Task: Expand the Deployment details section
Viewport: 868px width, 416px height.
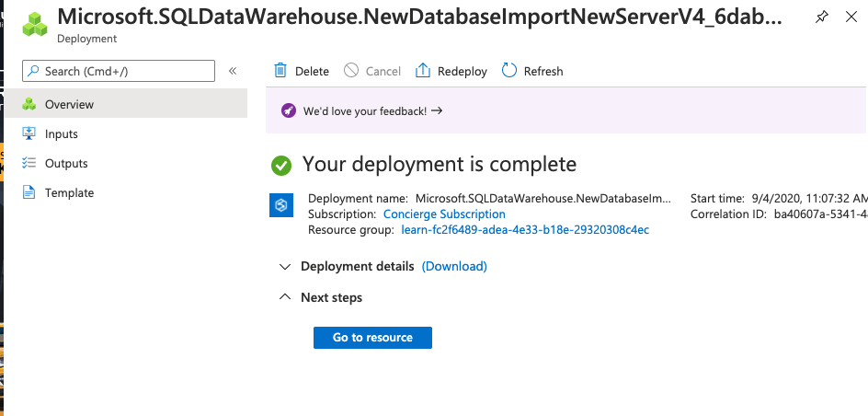Action: (285, 266)
